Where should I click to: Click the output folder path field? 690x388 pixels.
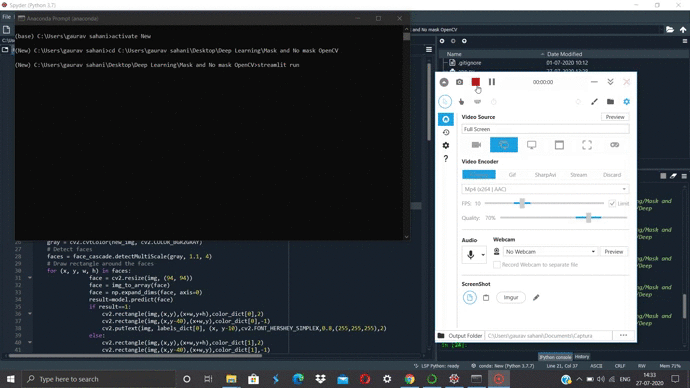point(548,336)
